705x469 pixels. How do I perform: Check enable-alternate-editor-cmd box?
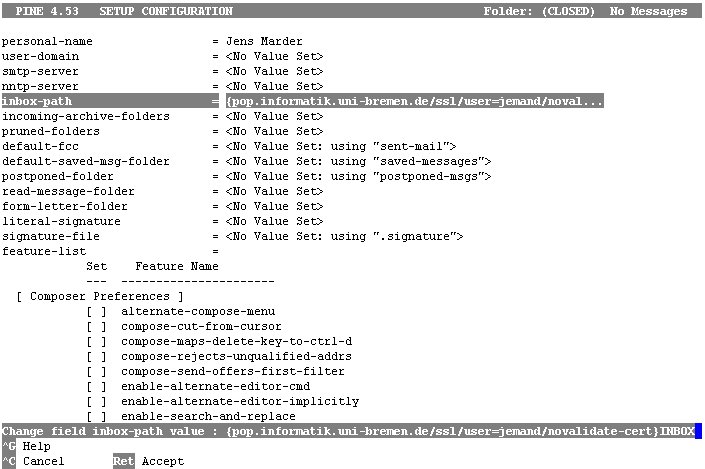click(97, 386)
